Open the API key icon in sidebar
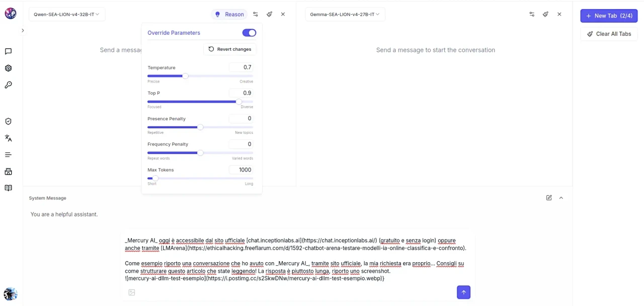The image size is (644, 306). (x=8, y=85)
